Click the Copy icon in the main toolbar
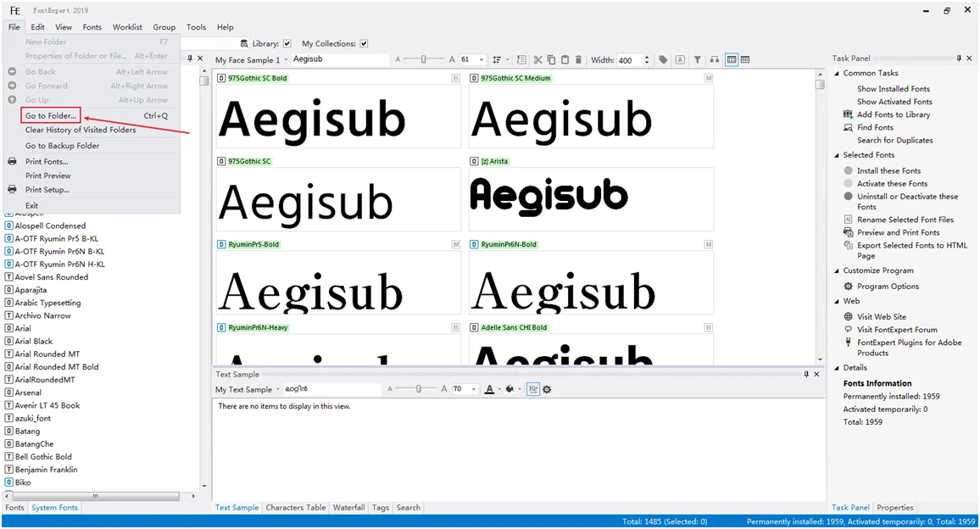The height and width of the screenshot is (529, 980). (x=552, y=59)
